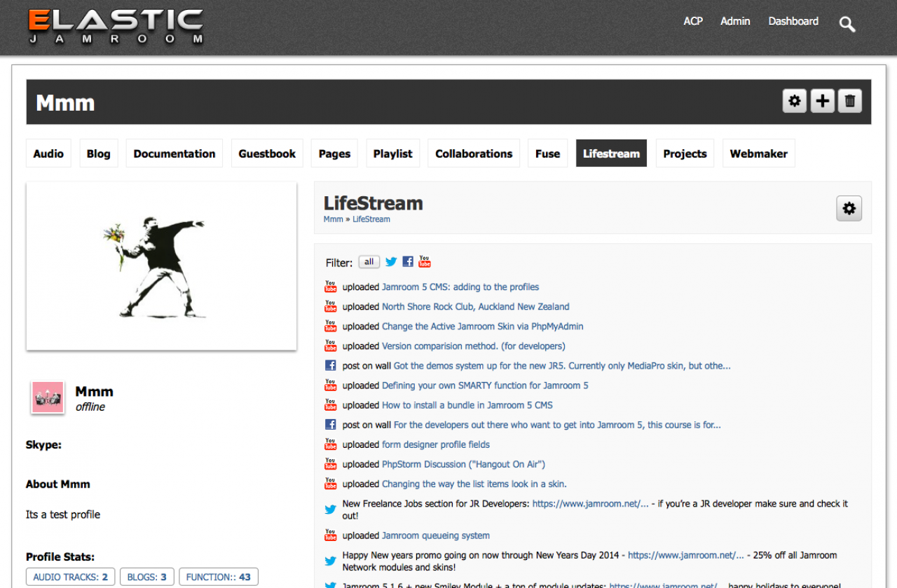Click the Banksy flower thrower profile image
Viewport: 897px width, 588px height.
pos(161,266)
